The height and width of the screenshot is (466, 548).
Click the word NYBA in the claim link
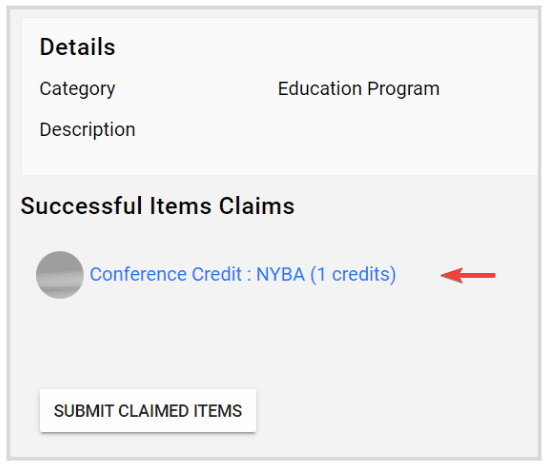(x=281, y=274)
